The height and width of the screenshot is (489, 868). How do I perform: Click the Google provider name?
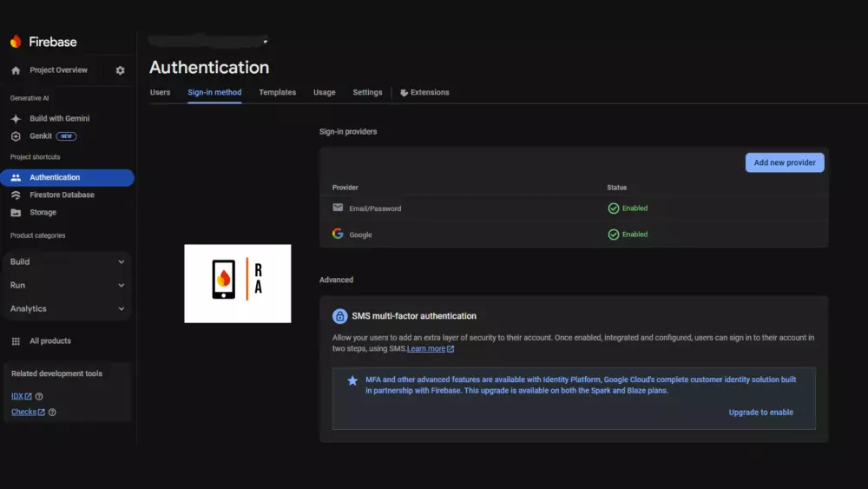click(x=360, y=235)
